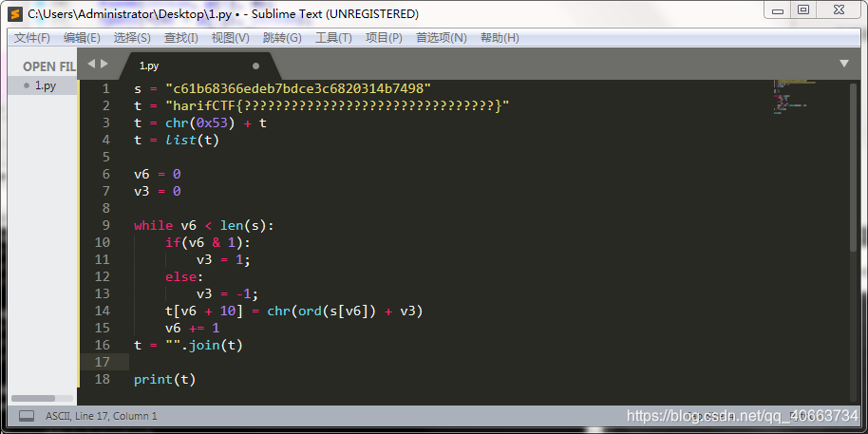Click line number 9 in the gutter
The image size is (868, 434).
click(105, 225)
